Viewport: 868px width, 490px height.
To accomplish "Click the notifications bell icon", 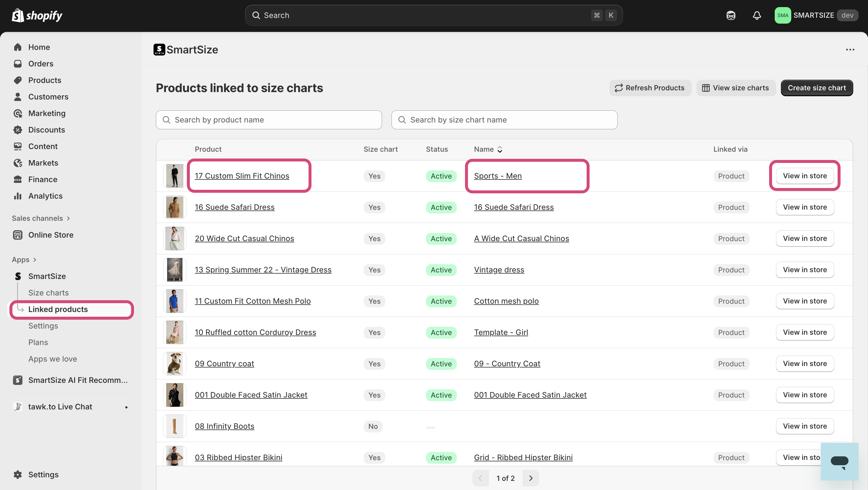I will (757, 15).
